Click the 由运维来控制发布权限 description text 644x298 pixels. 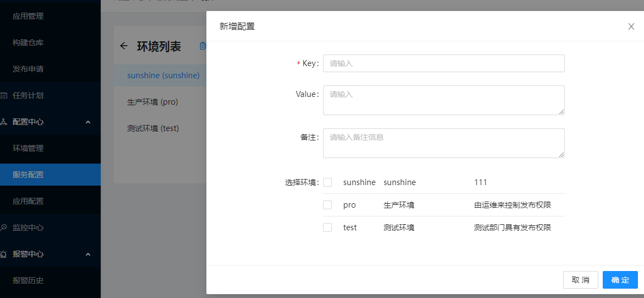[512, 205]
